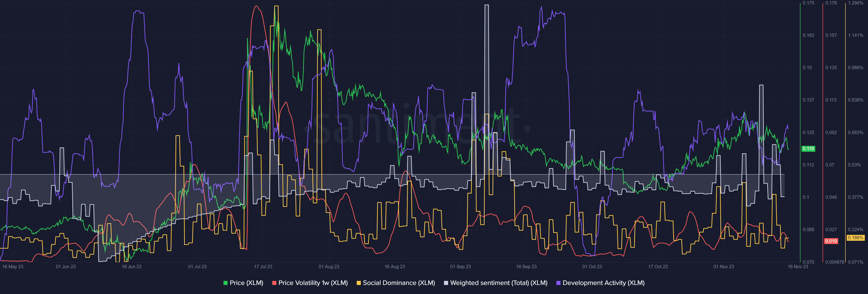Viewport: 868px width, 294px height.
Task: Click the yellow Social Dominance legend swatch
Action: pos(359,283)
